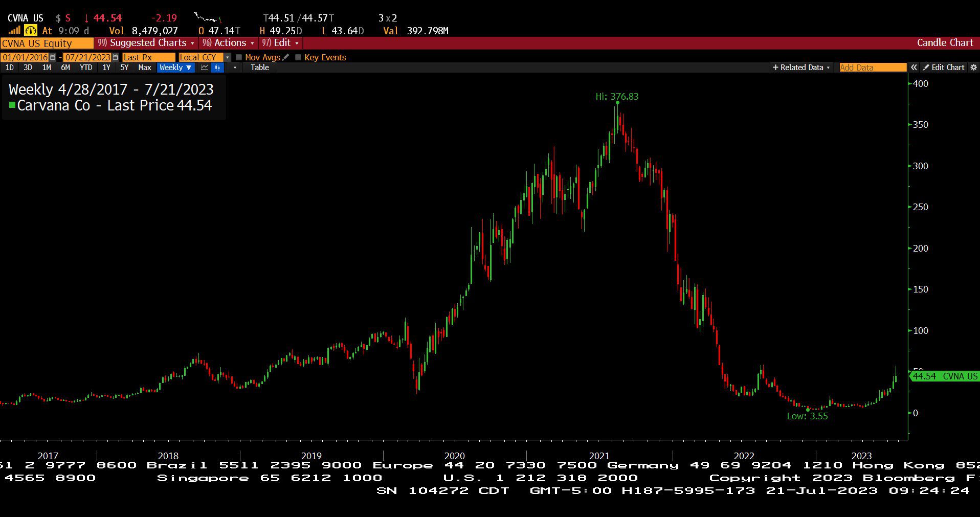
Task: Expand the Edit dropdown menu
Action: 280,43
